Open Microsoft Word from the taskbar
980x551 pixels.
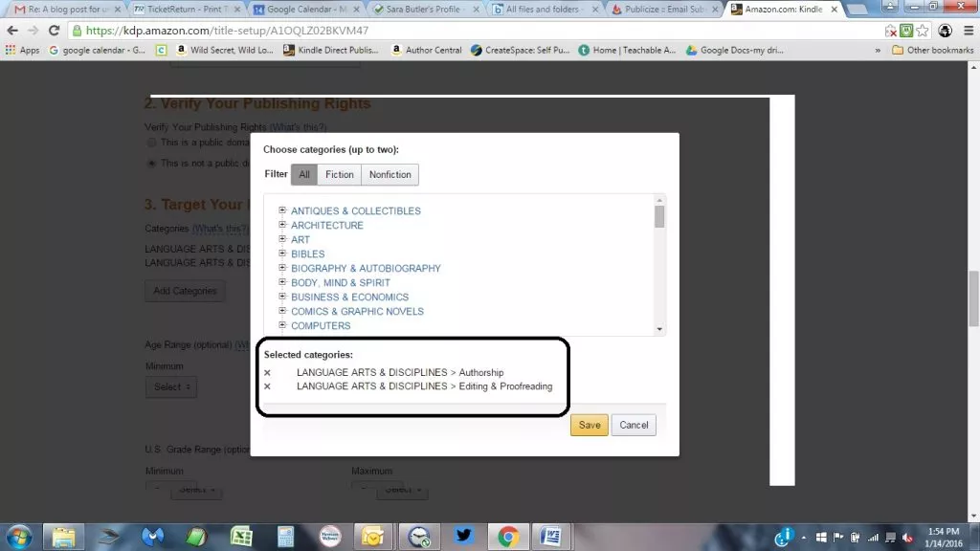(551, 536)
